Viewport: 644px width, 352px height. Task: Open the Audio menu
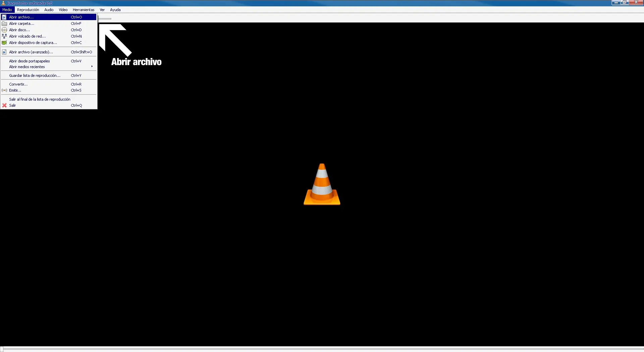tap(49, 10)
